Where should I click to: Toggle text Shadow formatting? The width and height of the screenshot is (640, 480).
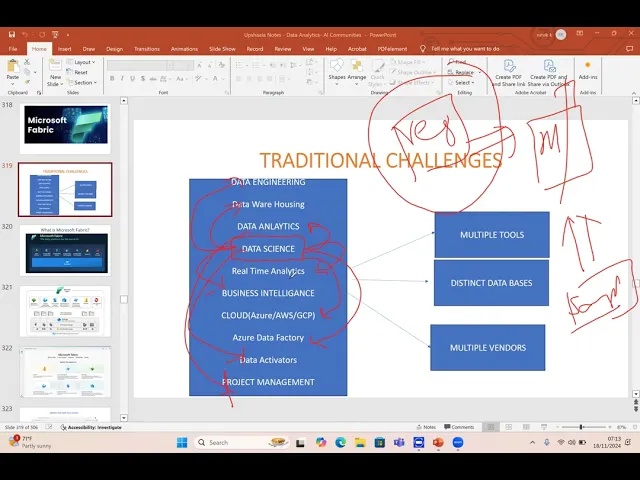pos(142,78)
